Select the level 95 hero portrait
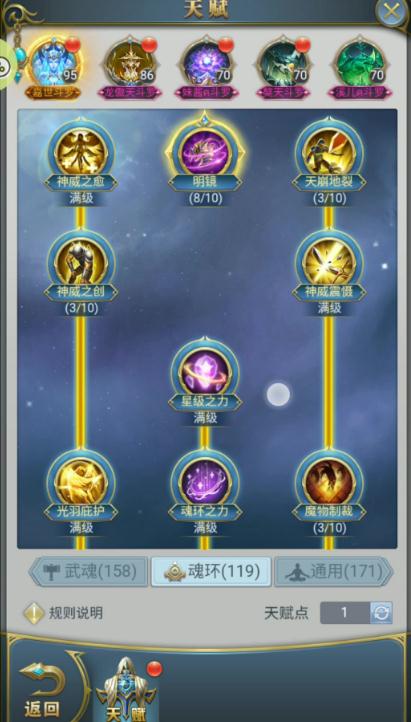The image size is (411, 722). click(x=53, y=64)
